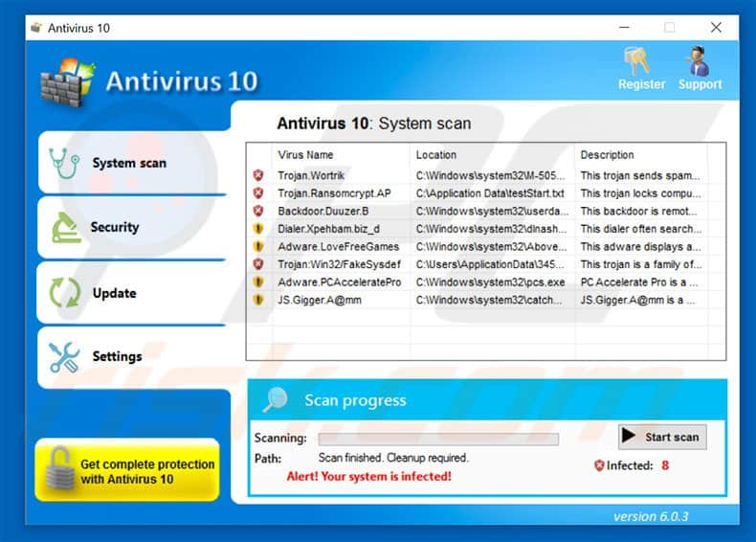Click the title bar app icon
The width and height of the screenshot is (756, 542).
[x=36, y=28]
